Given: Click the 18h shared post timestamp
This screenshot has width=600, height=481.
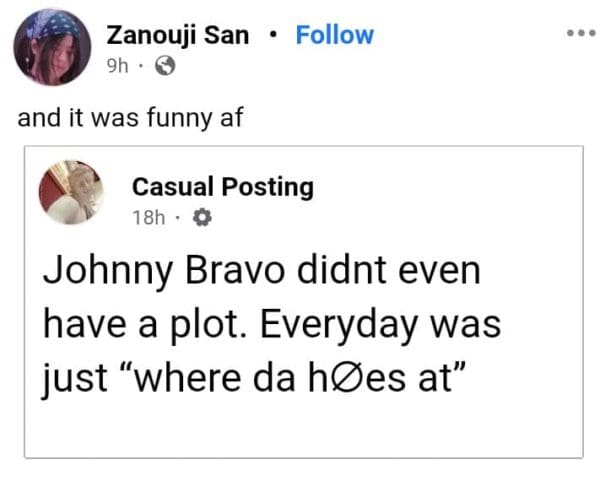Looking at the screenshot, I should click(147, 218).
